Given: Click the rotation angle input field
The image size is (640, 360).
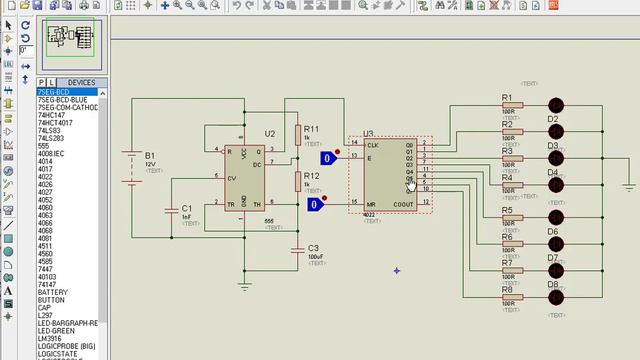Looking at the screenshot, I should click(x=26, y=51).
